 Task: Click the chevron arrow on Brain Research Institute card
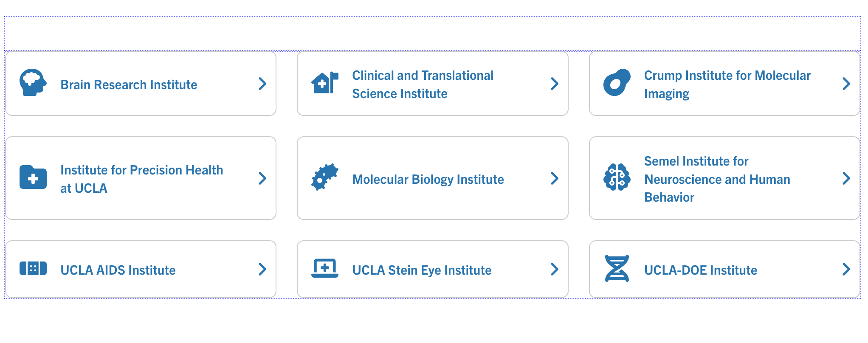pos(262,84)
